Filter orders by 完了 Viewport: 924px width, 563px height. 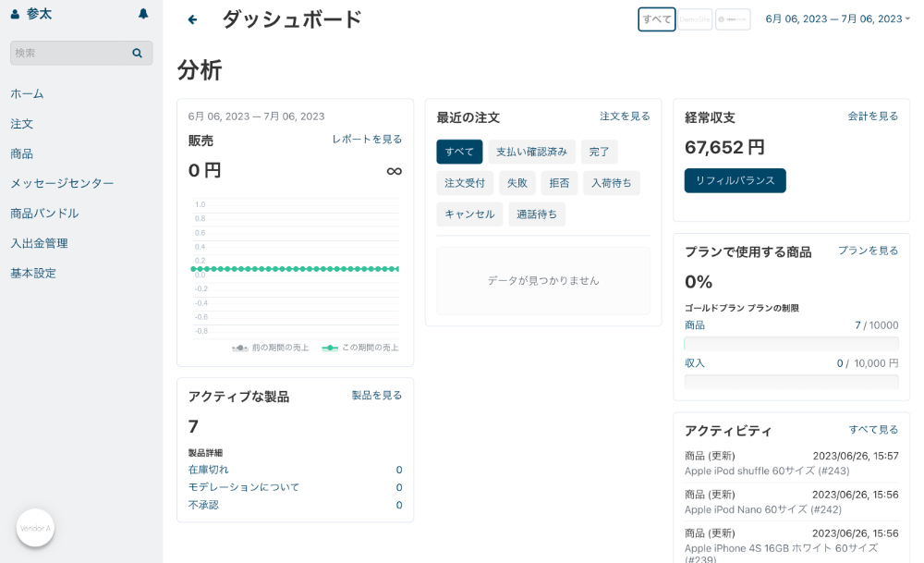600,152
